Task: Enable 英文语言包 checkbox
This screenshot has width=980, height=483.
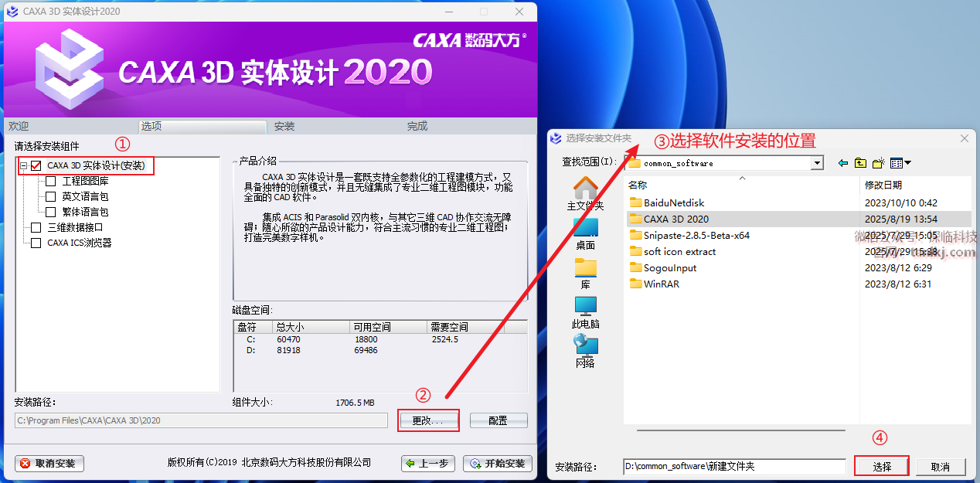Action: point(51,197)
